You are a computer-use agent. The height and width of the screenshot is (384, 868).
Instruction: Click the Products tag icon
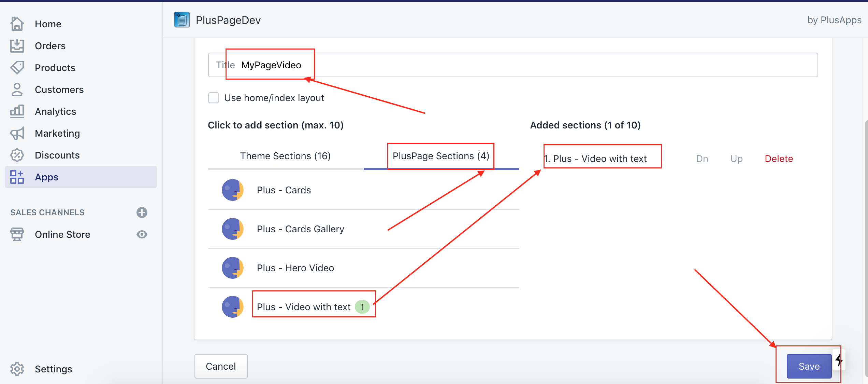click(x=17, y=68)
